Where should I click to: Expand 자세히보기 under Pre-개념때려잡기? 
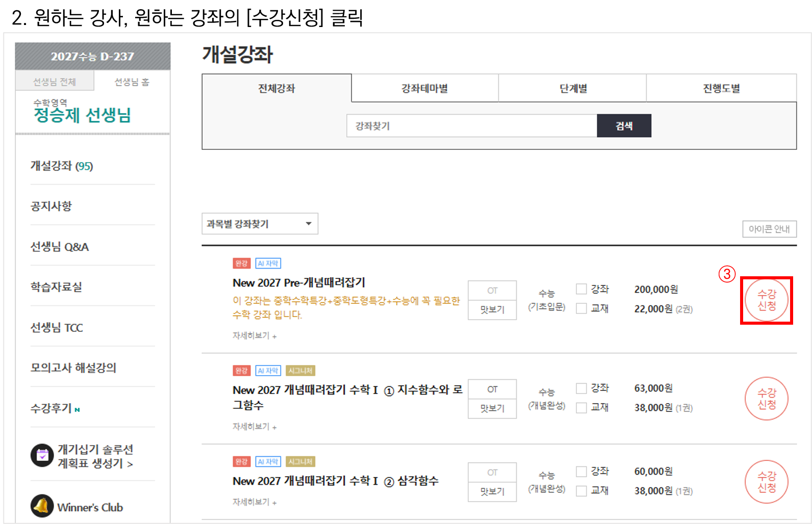pyautogui.click(x=254, y=336)
